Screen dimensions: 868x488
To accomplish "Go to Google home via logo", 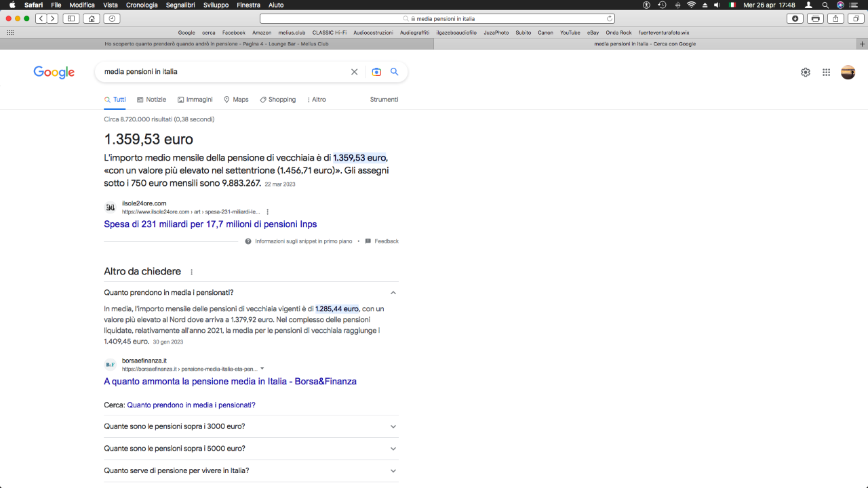I will (x=54, y=73).
